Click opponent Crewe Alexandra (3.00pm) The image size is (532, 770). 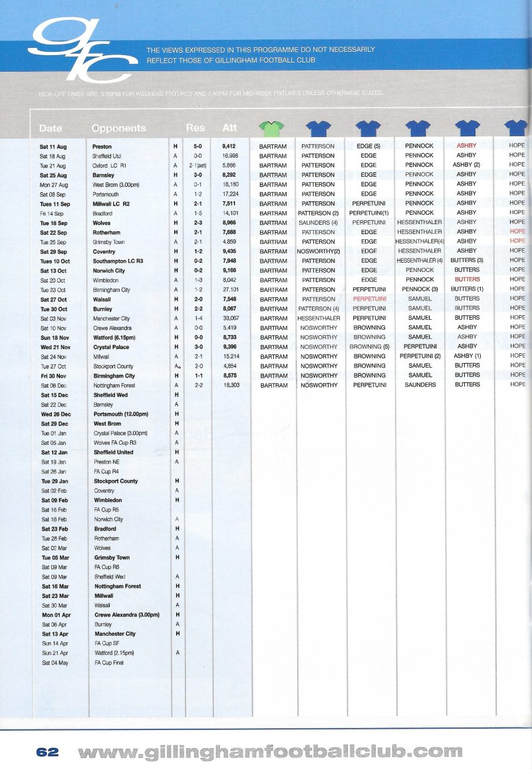click(127, 615)
